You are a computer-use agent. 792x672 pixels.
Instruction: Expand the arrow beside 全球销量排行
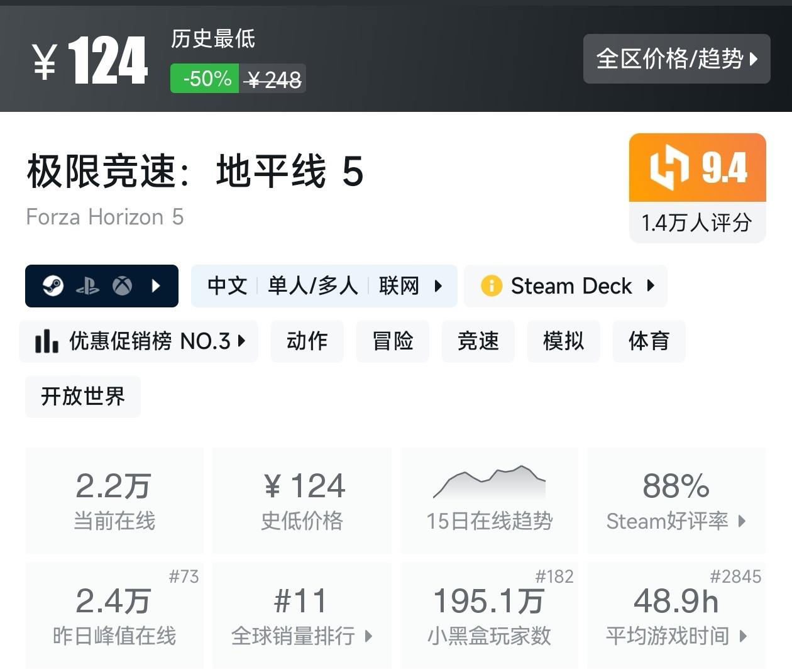point(369,636)
